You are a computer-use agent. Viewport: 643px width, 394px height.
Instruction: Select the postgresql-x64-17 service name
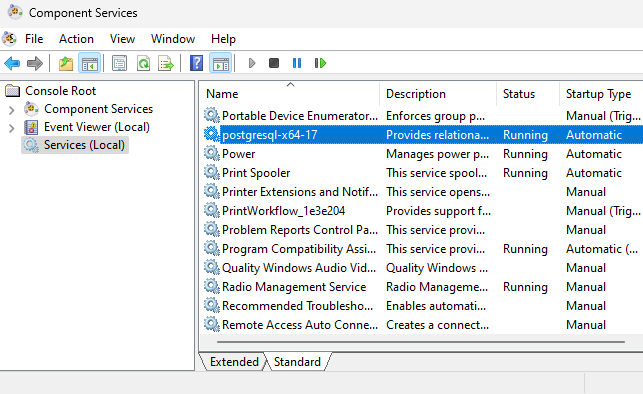269,135
